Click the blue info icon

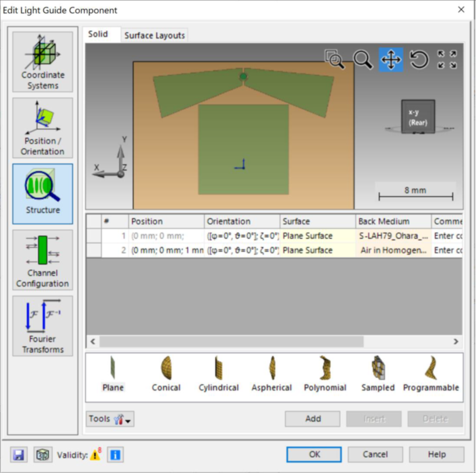[115, 455]
